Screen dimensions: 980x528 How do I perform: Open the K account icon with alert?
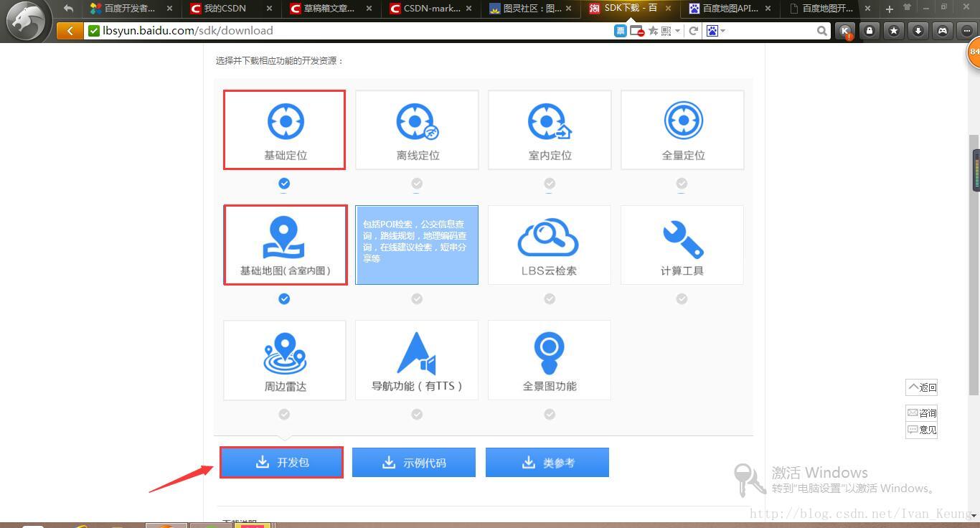tap(846, 31)
